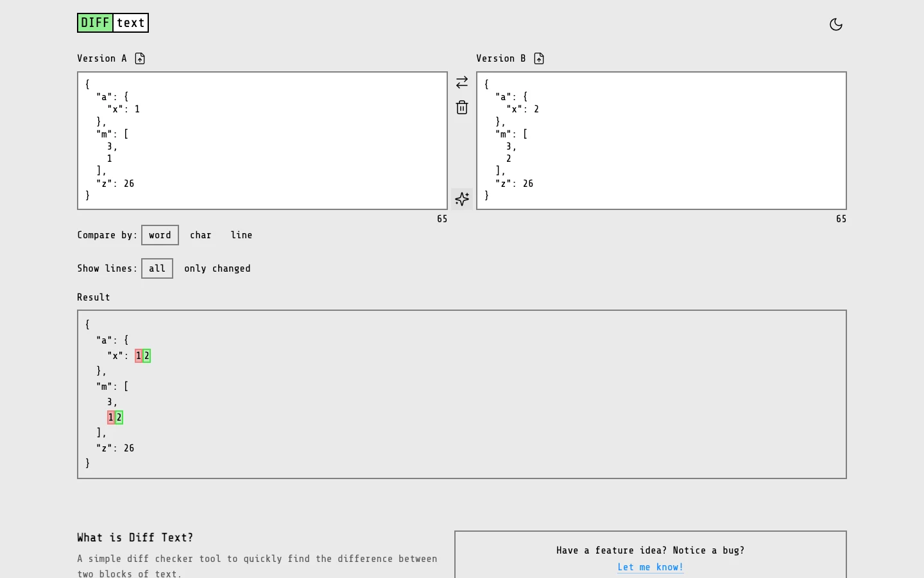Upload a file for Version B
The width and height of the screenshot is (924, 578).
[539, 58]
